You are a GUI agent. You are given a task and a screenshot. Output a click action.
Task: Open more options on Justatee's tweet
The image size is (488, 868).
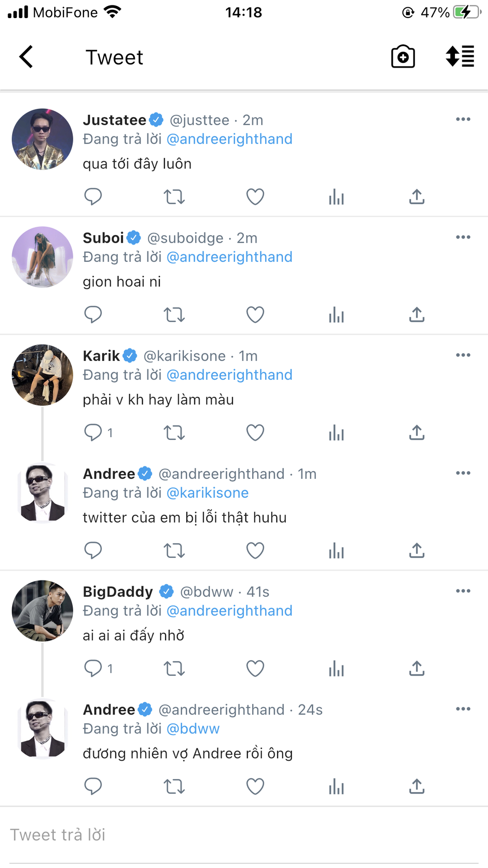pos(463,119)
